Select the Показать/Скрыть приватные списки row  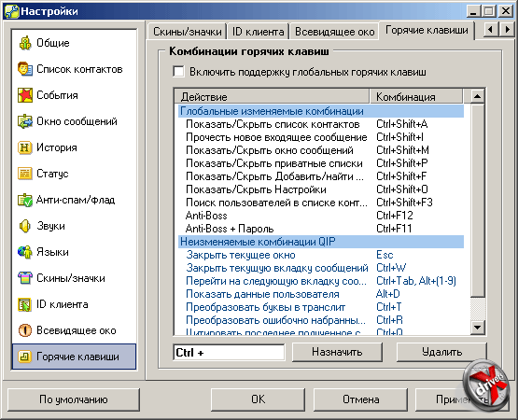(321, 163)
